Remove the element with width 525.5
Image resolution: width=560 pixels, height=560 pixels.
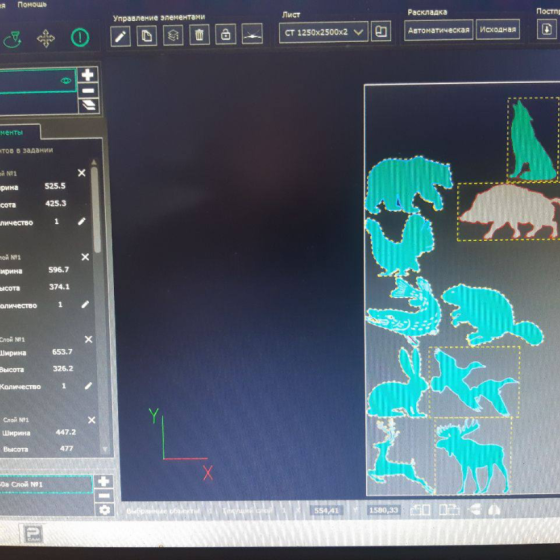click(x=81, y=173)
